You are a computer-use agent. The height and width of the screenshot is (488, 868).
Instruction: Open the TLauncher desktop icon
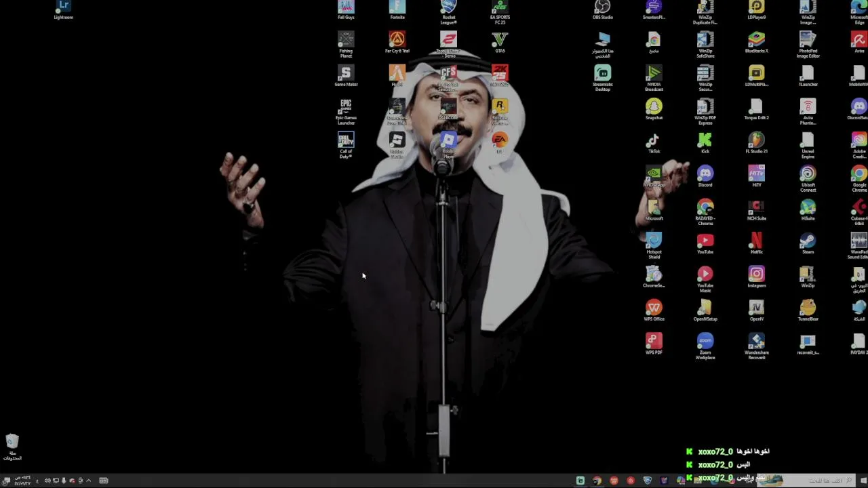(x=808, y=76)
